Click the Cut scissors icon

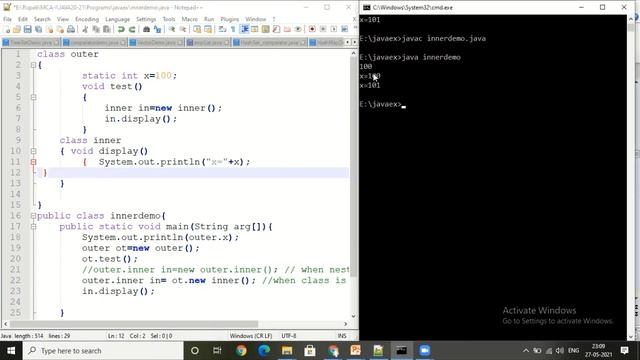click(x=85, y=29)
